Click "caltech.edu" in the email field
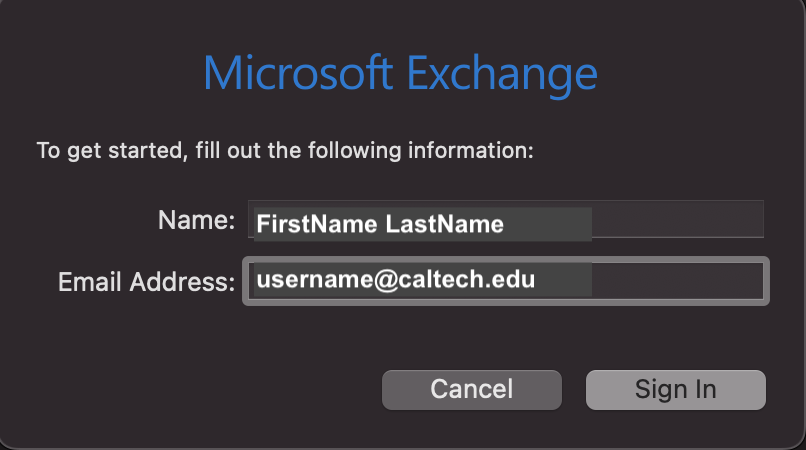This screenshot has height=450, width=806. pyautogui.click(x=476, y=280)
